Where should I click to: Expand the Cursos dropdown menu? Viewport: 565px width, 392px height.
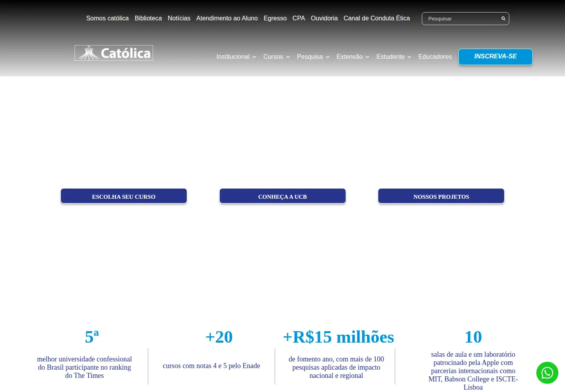(277, 57)
